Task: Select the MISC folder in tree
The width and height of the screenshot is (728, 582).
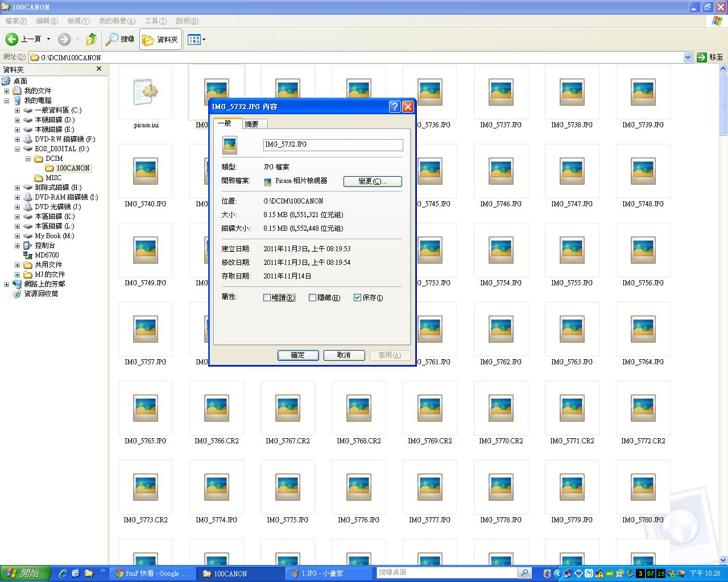Action: tap(53, 178)
